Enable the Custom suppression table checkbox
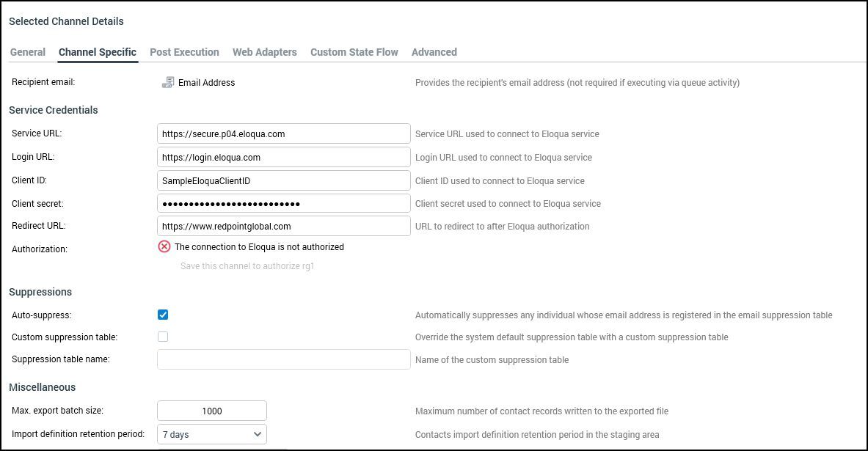868x451 pixels. [163, 337]
